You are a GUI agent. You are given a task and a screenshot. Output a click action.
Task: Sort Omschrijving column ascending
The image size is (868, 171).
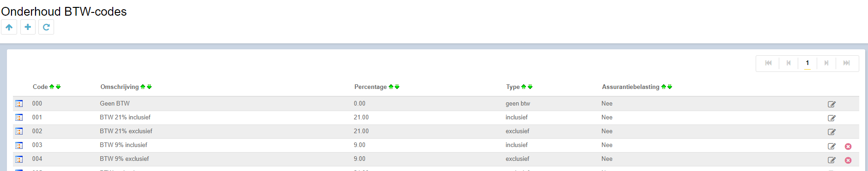tap(143, 87)
